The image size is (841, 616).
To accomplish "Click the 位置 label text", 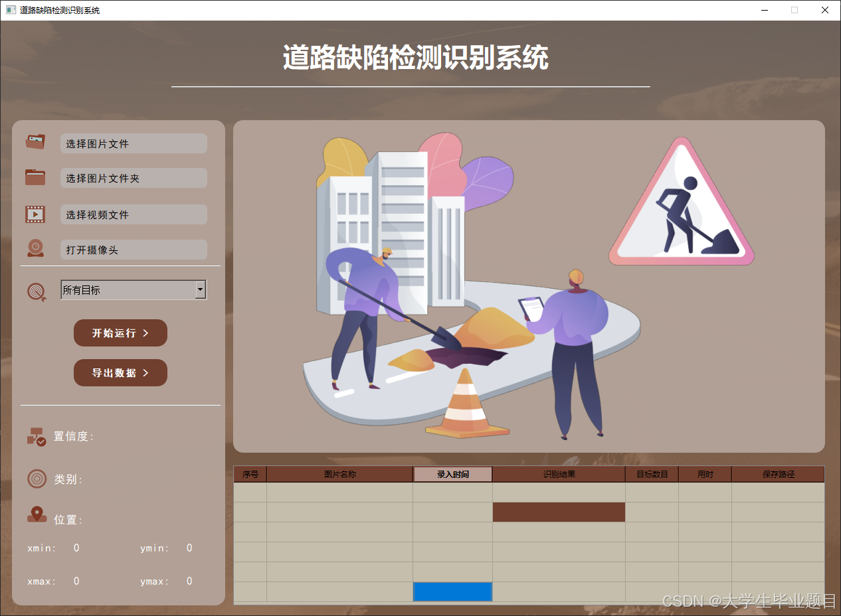I will click(x=68, y=520).
